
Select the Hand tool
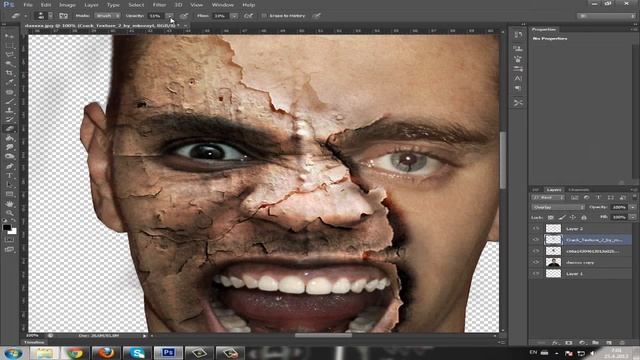tap(9, 204)
